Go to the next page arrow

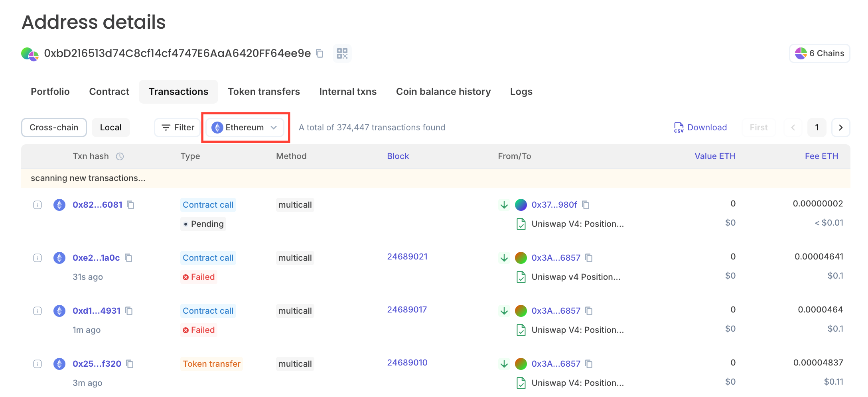[840, 128]
